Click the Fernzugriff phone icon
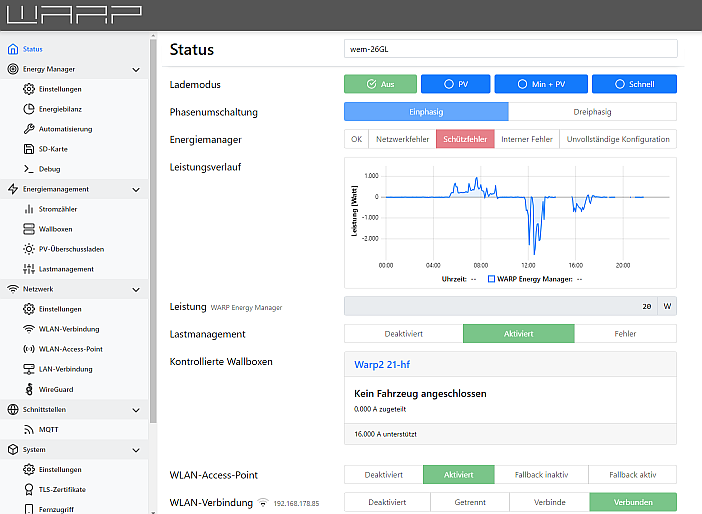This screenshot has height=514, width=702. click(x=29, y=509)
